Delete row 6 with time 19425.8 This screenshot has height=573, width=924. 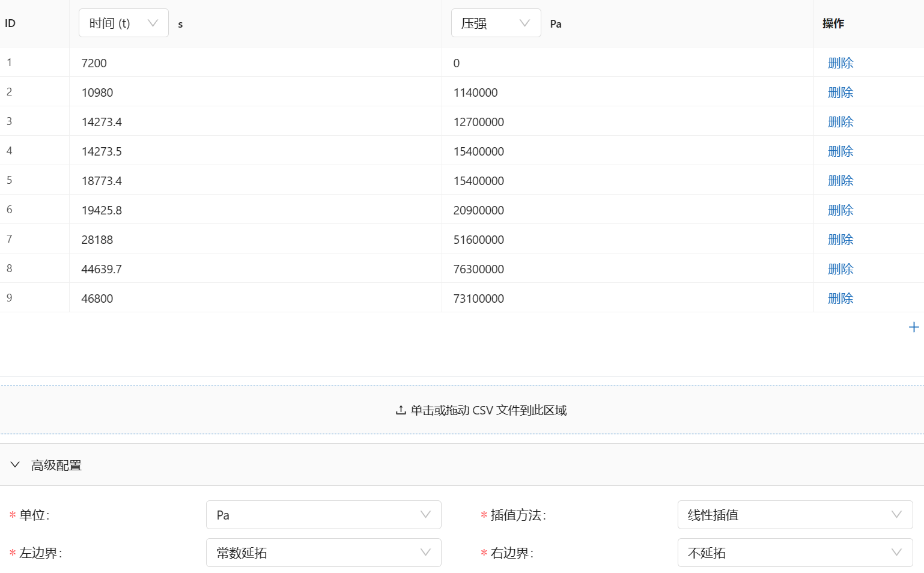click(x=840, y=210)
